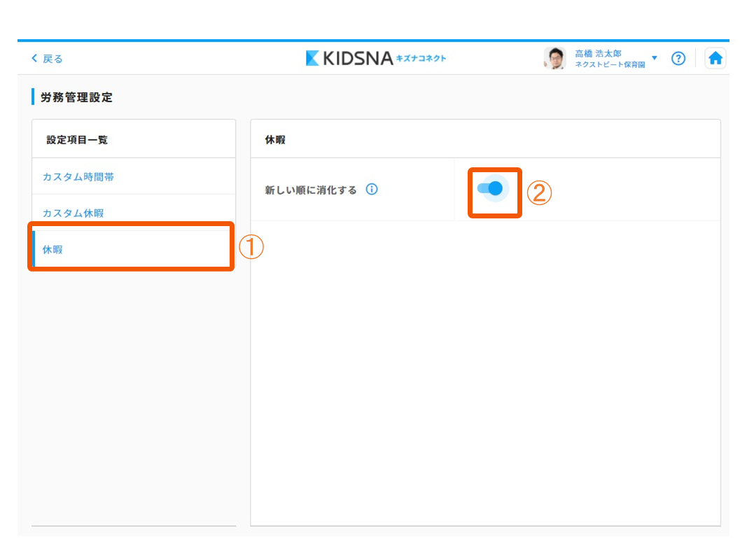
Task: Click the 設定項目一覧 list header
Action: pos(77,139)
